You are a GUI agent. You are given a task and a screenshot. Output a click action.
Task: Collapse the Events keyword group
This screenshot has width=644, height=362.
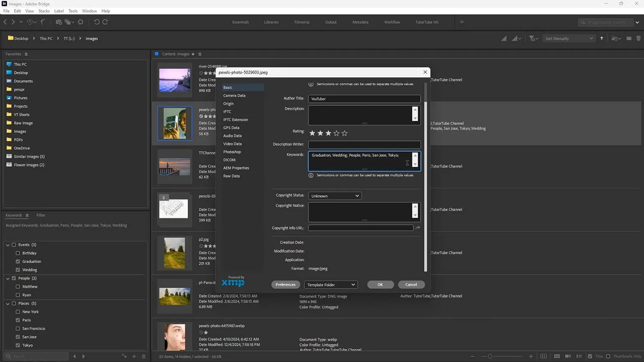coord(8,245)
